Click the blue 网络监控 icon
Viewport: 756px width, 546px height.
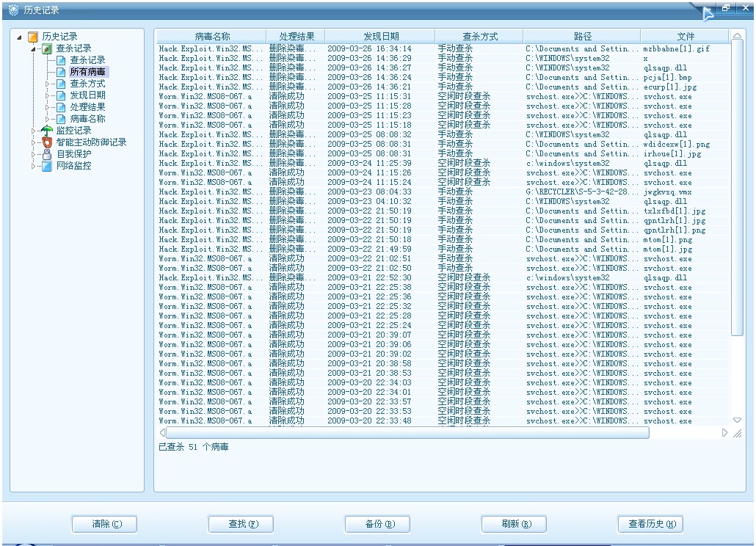47,166
